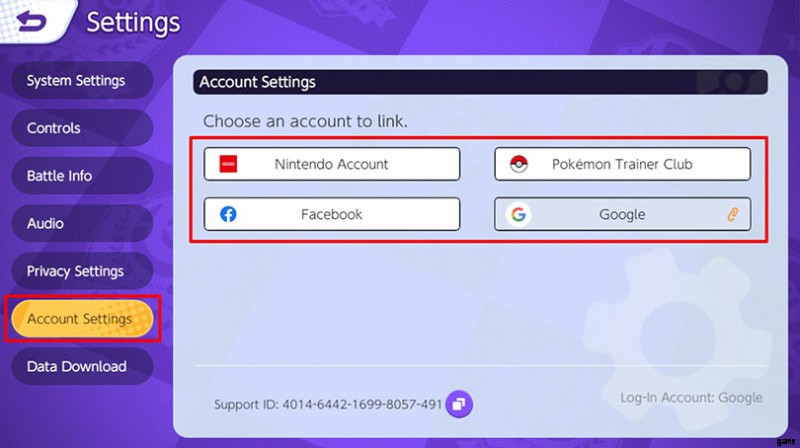Open Battle Info settings

82,176
